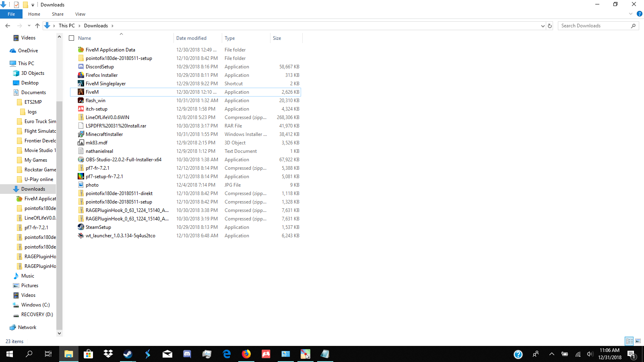Open the recent locations dropdown arrow
This screenshot has height=362, width=644.
click(x=29, y=26)
